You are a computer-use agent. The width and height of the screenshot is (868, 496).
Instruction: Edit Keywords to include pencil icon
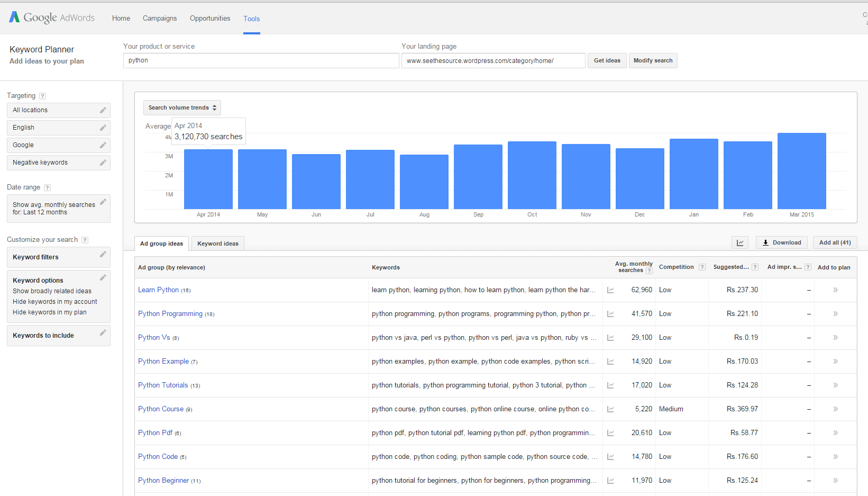(103, 333)
